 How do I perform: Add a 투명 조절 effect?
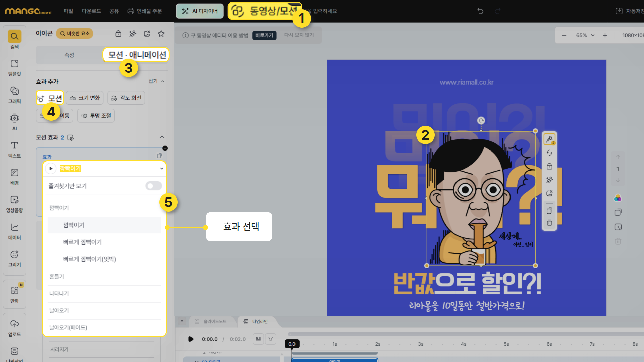pyautogui.click(x=96, y=116)
